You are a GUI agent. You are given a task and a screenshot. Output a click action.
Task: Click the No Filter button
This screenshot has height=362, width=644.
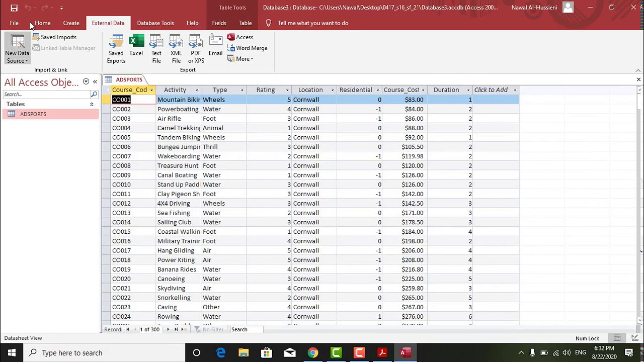tap(209, 329)
